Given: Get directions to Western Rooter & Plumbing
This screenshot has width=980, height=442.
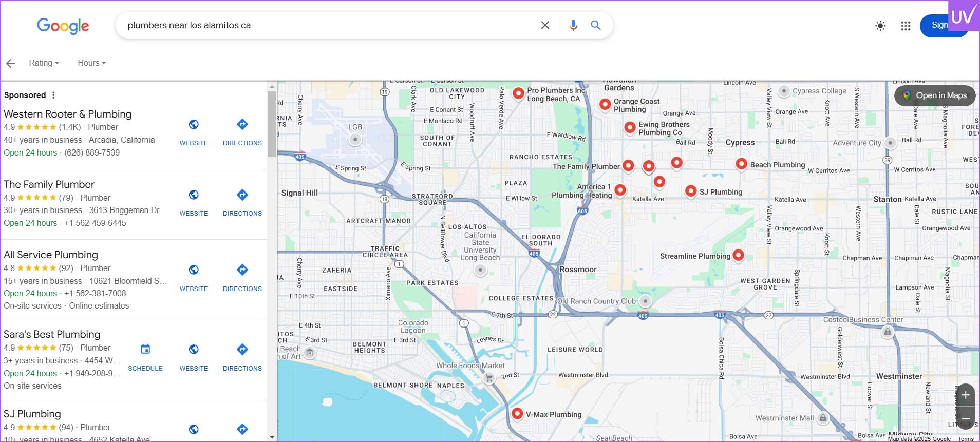Looking at the screenshot, I should [x=242, y=125].
